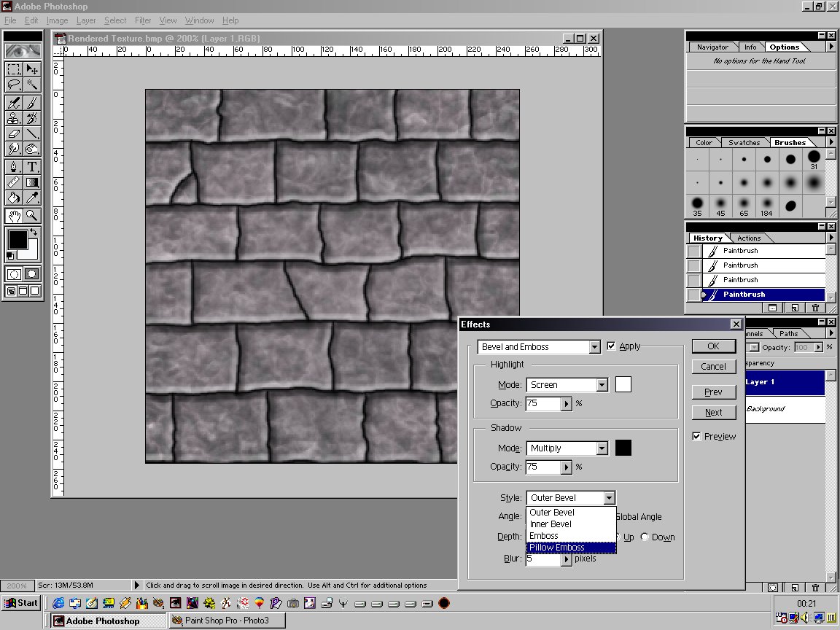Viewport: 840px width, 630px height.
Task: Open the Layer menu
Action: coord(86,20)
